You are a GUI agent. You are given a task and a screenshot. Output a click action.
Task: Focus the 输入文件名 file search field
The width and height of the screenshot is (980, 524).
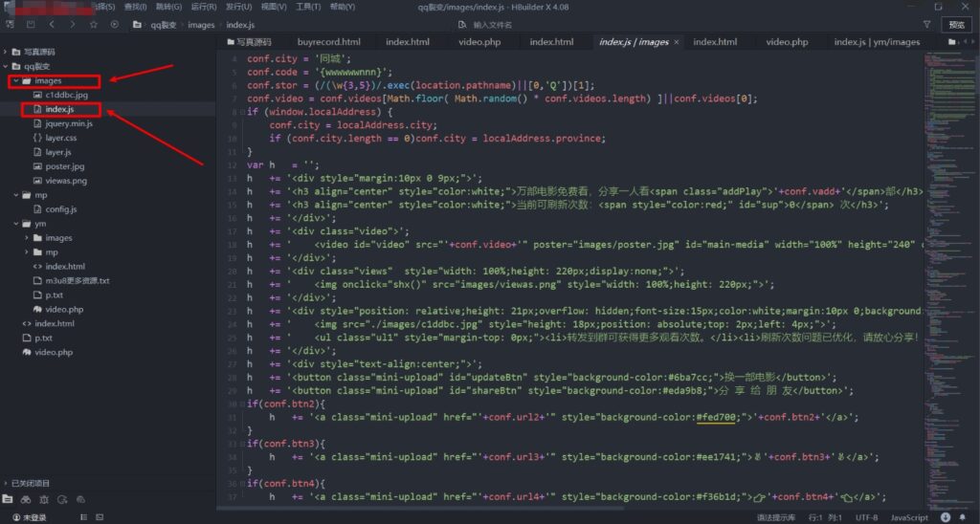492,25
